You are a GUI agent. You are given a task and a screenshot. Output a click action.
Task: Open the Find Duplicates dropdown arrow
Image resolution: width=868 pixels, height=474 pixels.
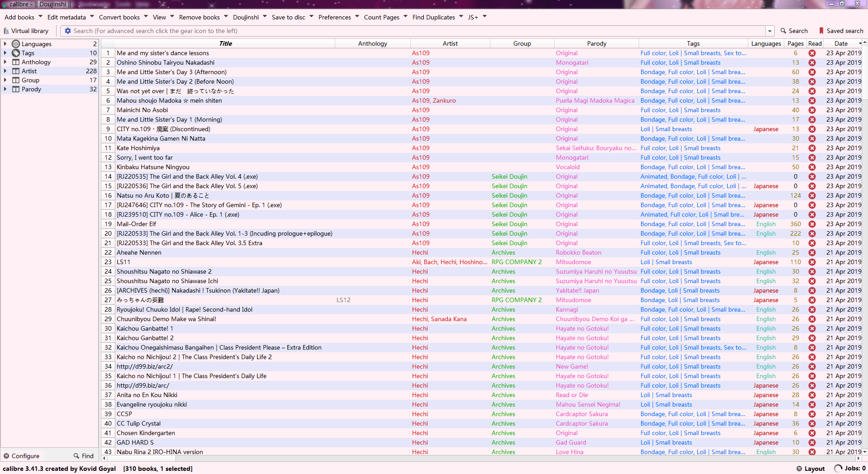(461, 17)
